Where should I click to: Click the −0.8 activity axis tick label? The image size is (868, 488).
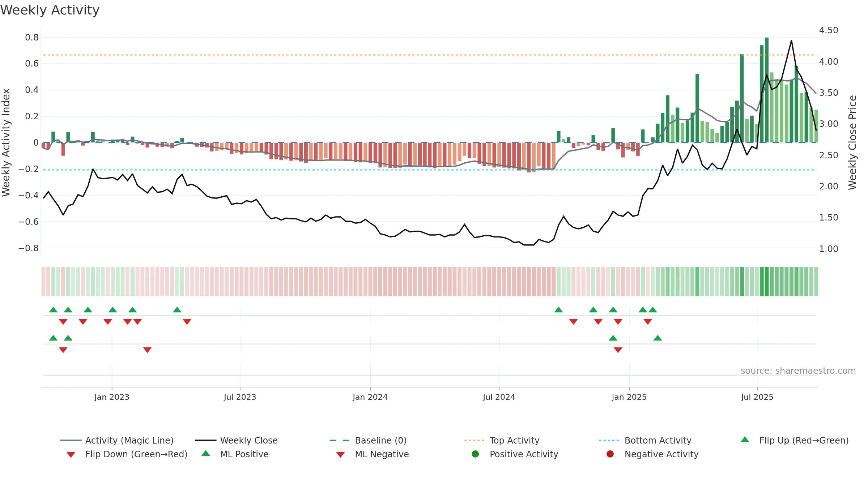tap(29, 248)
